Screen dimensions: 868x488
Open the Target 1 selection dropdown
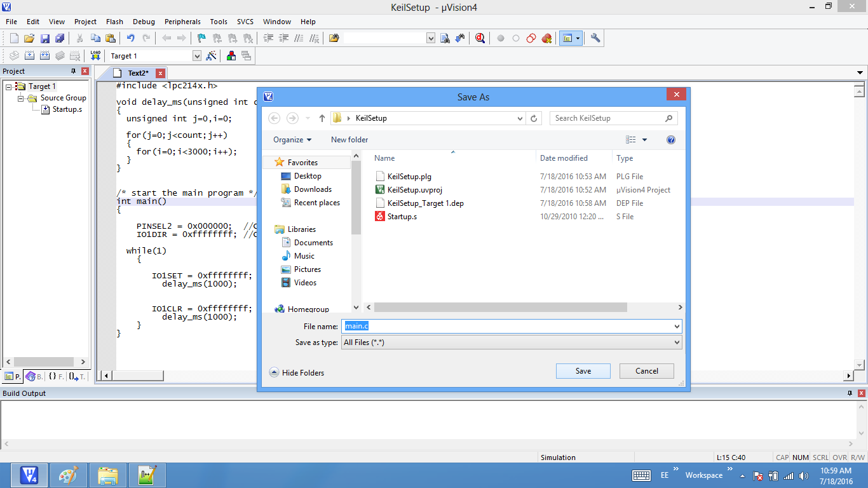tap(197, 56)
